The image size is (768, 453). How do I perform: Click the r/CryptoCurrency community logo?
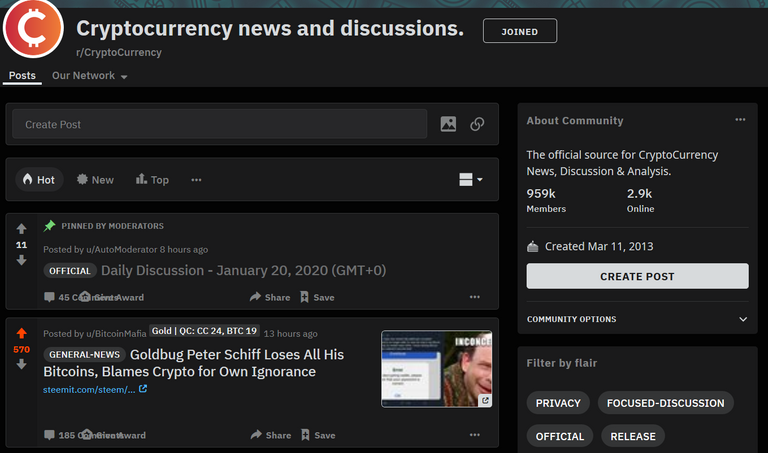[33, 28]
